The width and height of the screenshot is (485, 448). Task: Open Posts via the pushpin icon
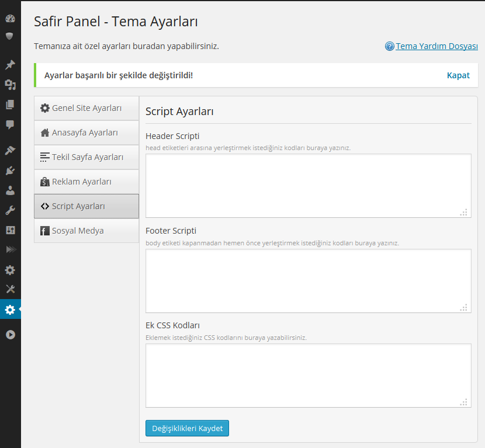[x=10, y=65]
